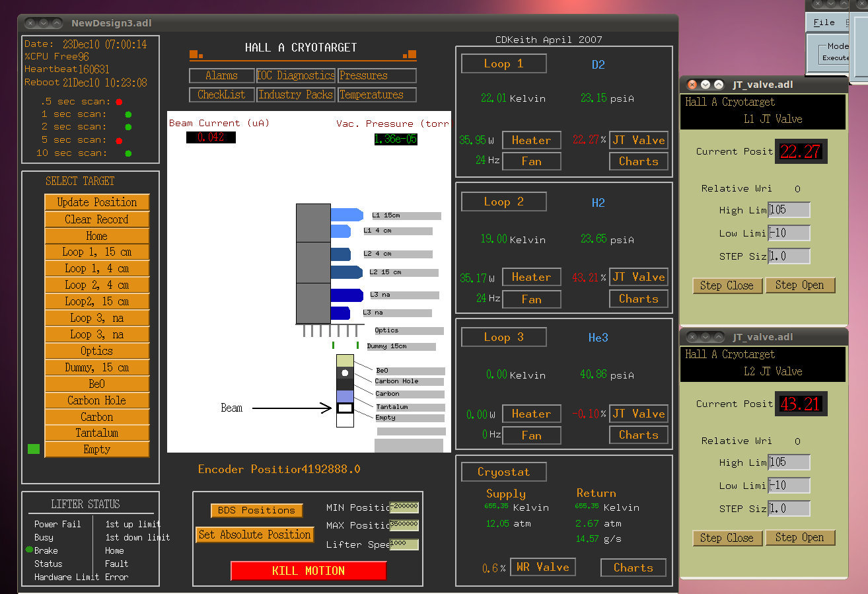The width and height of the screenshot is (868, 594).
Task: Click Step Close in L2 JT Valve window
Action: point(727,538)
